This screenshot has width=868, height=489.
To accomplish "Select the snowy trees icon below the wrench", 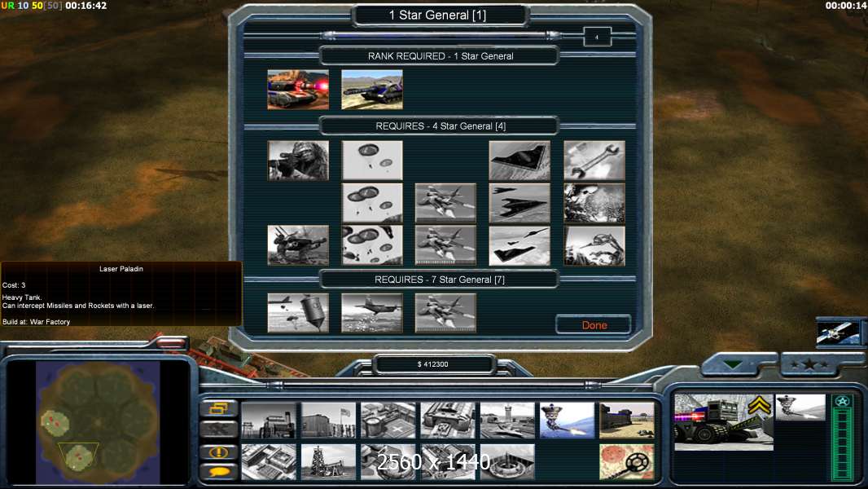I will pos(594,203).
